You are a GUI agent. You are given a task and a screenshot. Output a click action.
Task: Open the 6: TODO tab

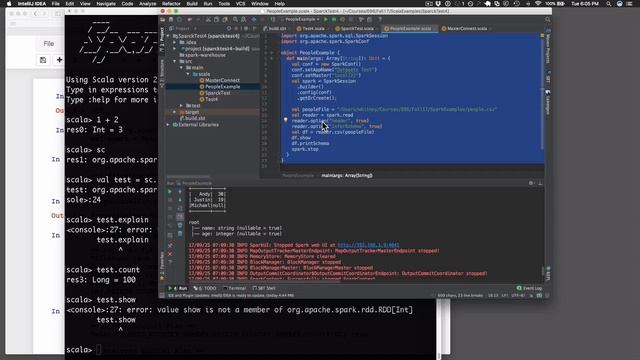205,288
